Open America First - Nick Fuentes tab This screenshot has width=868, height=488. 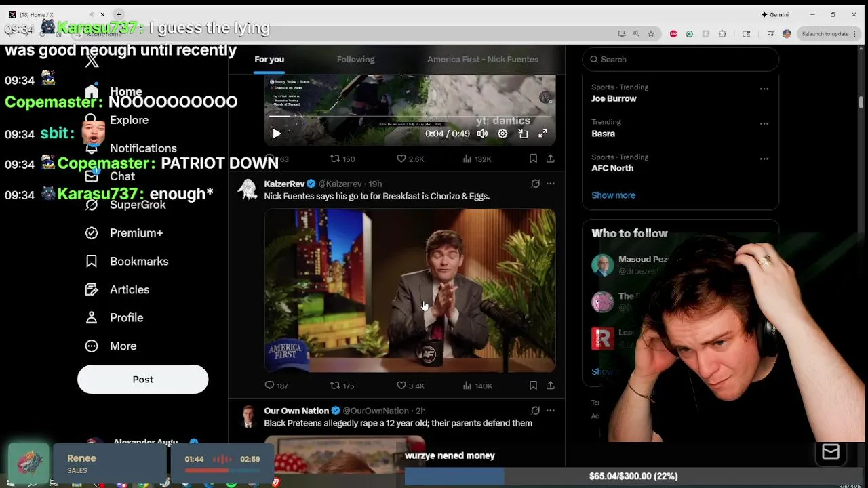coord(483,59)
